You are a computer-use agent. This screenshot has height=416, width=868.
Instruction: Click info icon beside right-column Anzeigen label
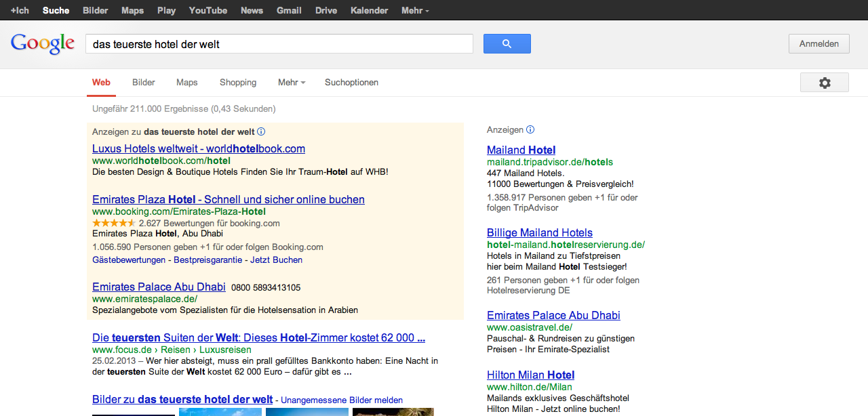(530, 129)
